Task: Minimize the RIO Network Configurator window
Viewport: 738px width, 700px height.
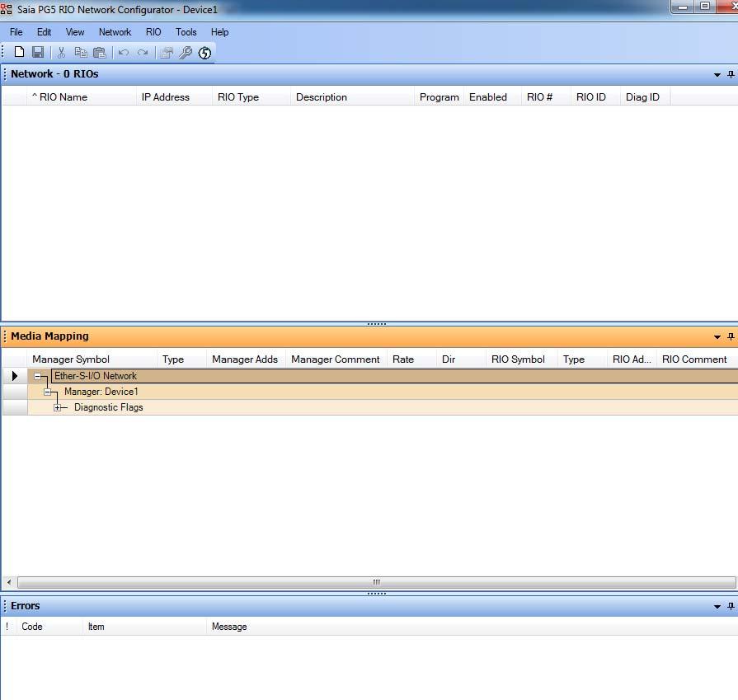Action: tap(683, 7)
